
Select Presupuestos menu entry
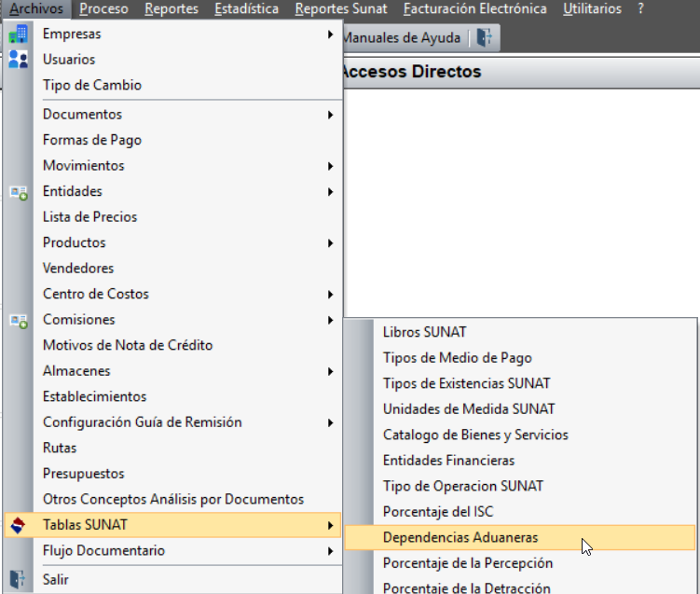pyautogui.click(x=172, y=474)
